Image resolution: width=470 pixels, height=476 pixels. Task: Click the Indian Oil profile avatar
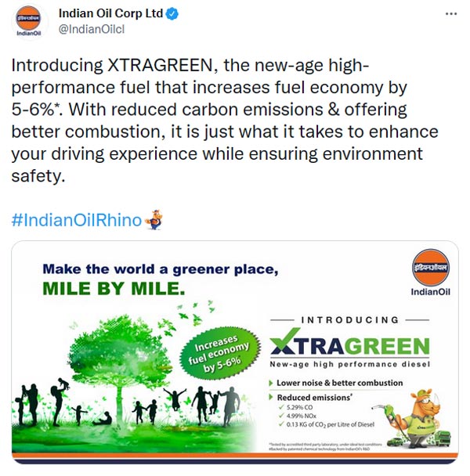point(29,23)
